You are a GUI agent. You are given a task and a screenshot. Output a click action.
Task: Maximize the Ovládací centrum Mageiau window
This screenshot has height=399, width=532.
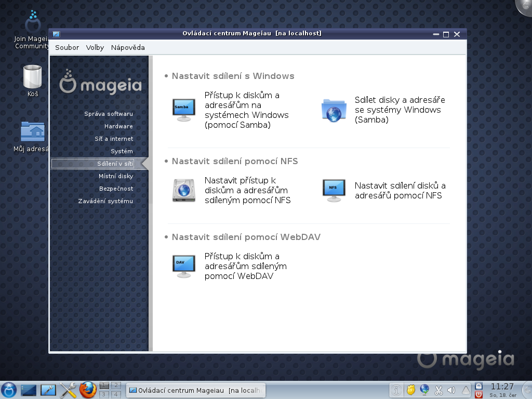446,34
